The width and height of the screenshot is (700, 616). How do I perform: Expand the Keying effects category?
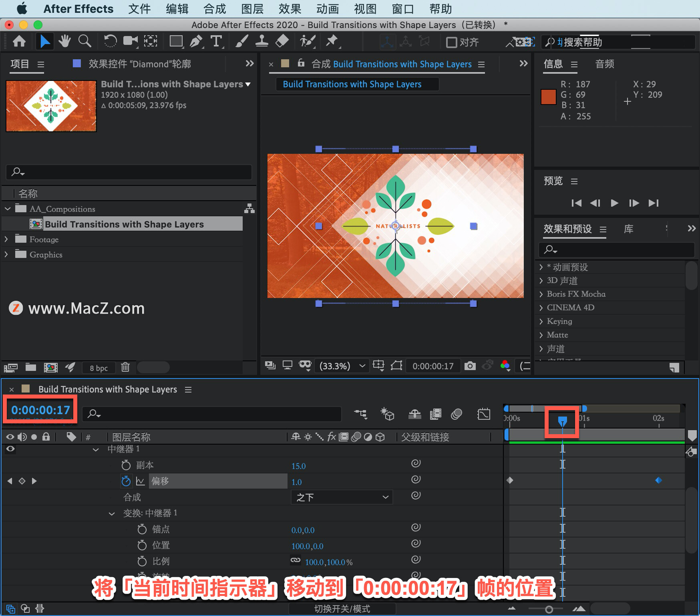(541, 321)
